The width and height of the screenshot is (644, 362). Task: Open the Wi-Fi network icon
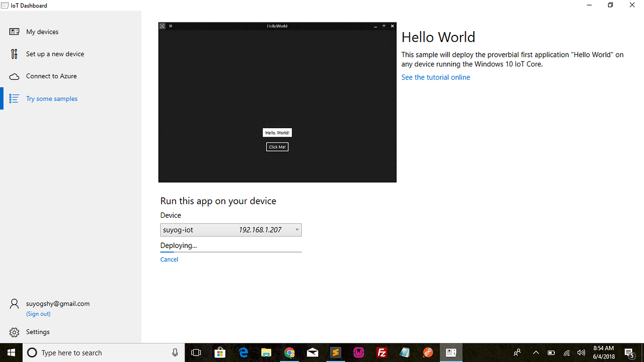point(567,353)
